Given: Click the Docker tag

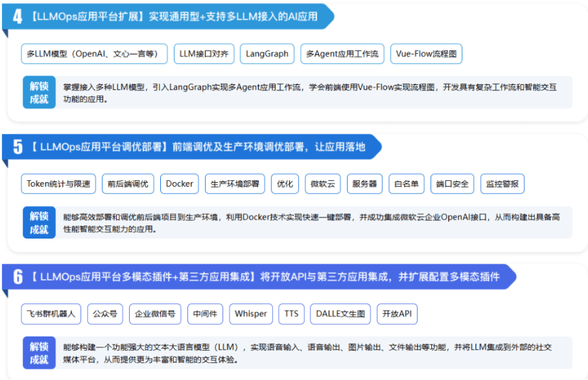Looking at the screenshot, I should [179, 184].
